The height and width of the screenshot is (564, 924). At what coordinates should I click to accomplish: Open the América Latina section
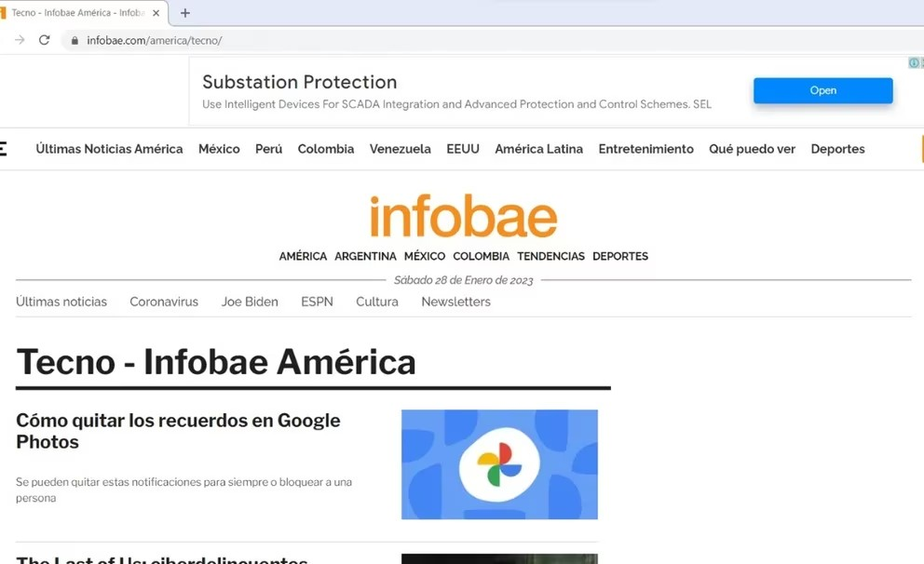(538, 149)
